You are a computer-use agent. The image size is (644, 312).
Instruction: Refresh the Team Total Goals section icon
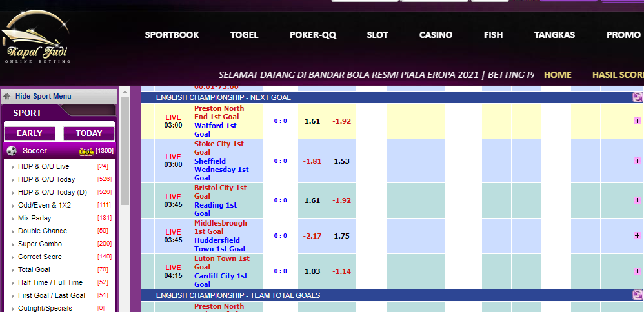(637, 295)
